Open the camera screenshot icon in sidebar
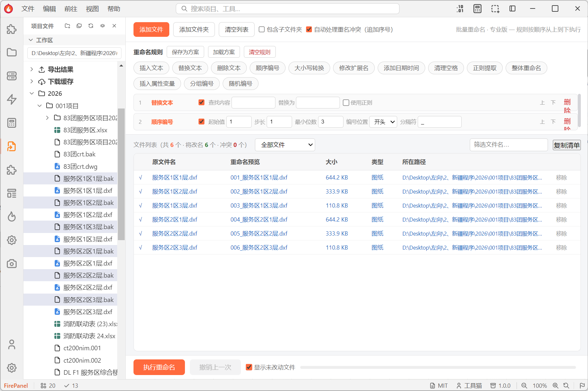 [12, 264]
